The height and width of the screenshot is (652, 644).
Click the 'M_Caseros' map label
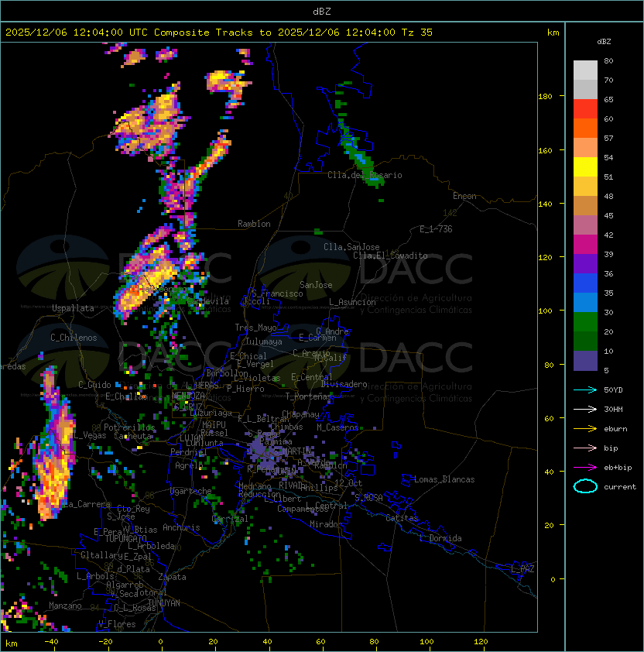337,427
